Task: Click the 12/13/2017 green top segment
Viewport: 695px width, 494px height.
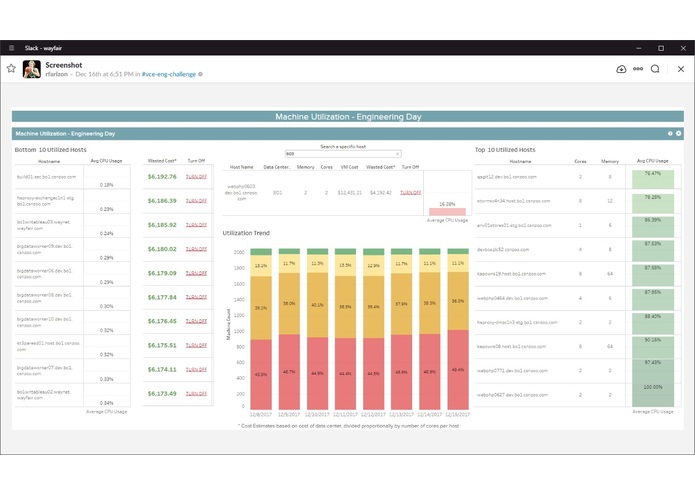Action: point(402,252)
